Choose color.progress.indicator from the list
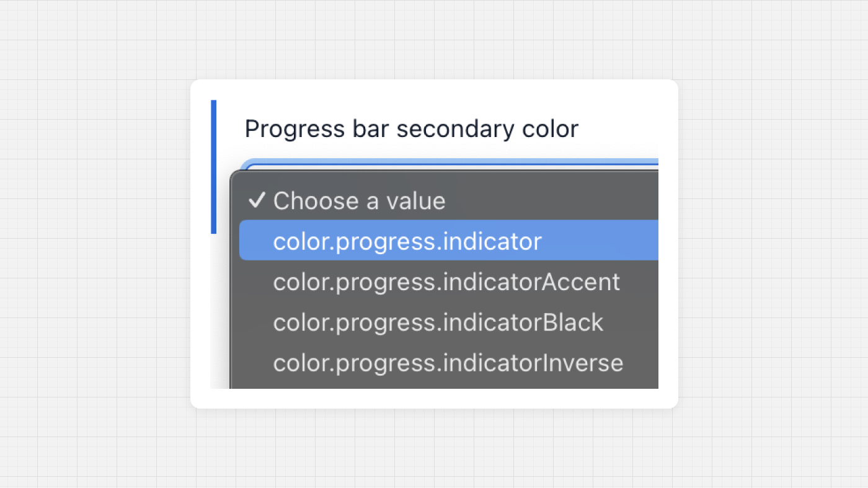 click(407, 241)
